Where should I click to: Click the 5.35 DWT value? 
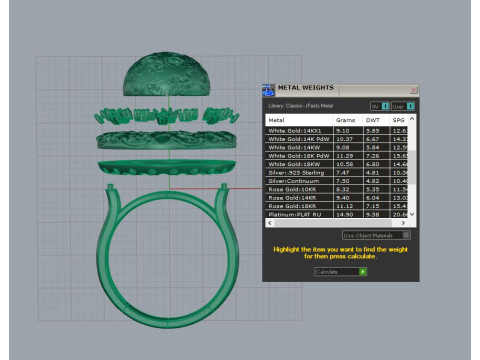click(372, 189)
